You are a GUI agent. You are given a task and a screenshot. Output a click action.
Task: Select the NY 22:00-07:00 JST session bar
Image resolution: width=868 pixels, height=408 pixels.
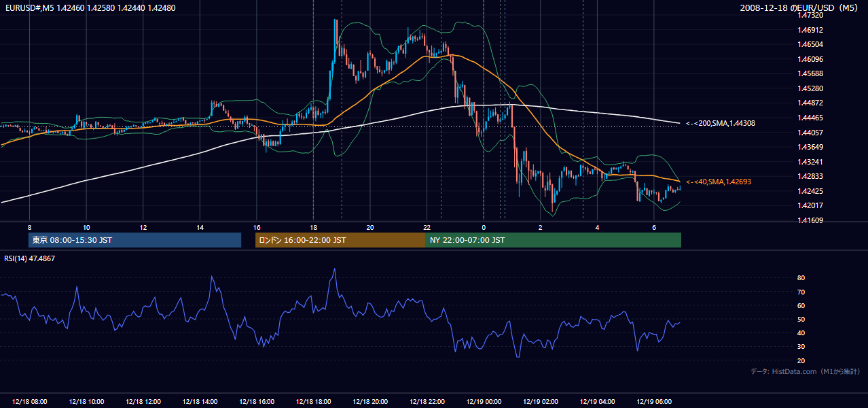[554, 240]
